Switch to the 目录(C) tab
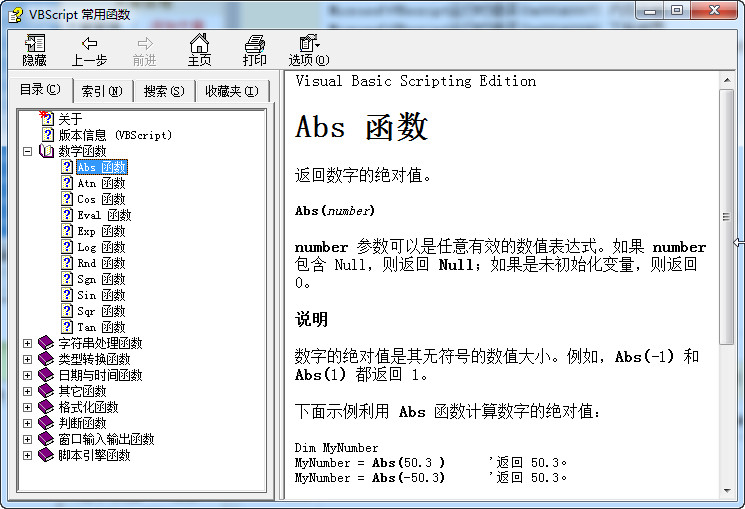The image size is (745, 509). [40, 89]
